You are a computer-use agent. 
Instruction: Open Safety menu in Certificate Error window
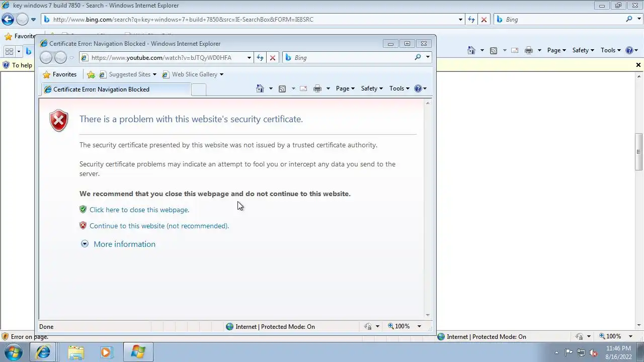coord(372,88)
